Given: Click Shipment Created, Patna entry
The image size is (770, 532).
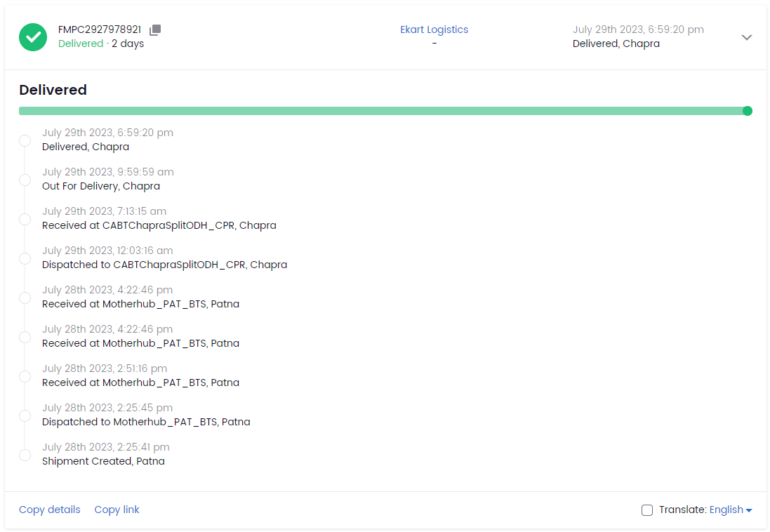Looking at the screenshot, I should tap(103, 461).
